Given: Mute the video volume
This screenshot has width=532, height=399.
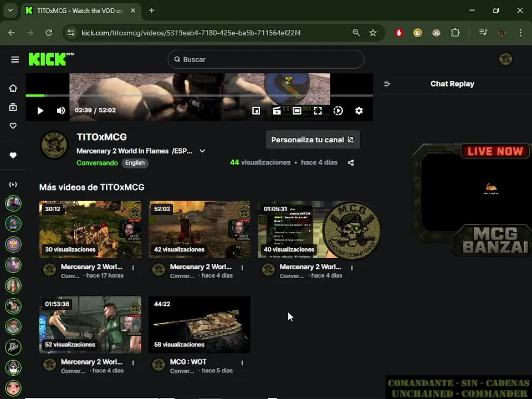Looking at the screenshot, I should tap(61, 111).
